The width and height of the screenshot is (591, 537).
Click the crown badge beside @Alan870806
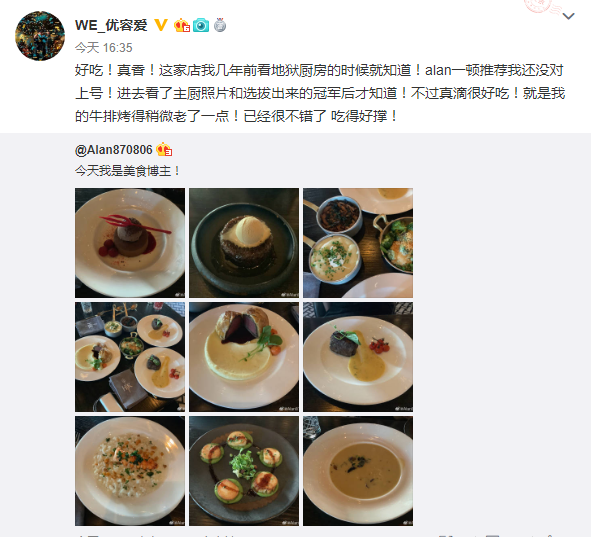[x=164, y=150]
